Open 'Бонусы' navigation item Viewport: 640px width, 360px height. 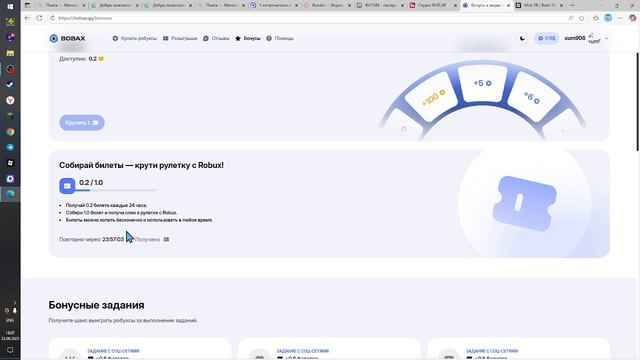tap(248, 38)
